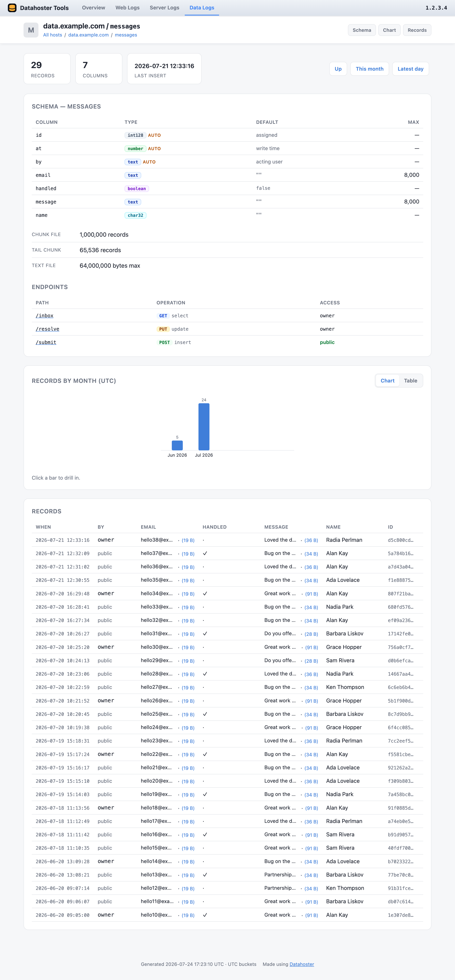The height and width of the screenshot is (980, 455).
Task: Drill into the Jun 2026 bar
Action: [177, 445]
